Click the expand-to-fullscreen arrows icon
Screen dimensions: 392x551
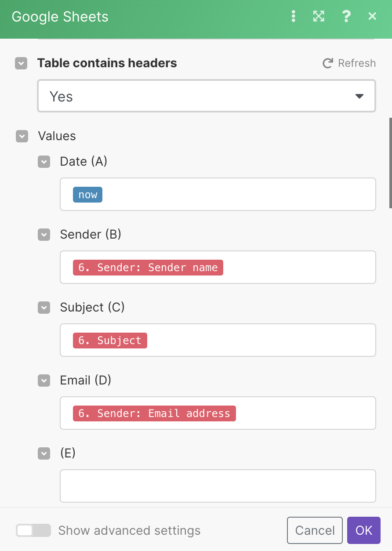coord(319,17)
